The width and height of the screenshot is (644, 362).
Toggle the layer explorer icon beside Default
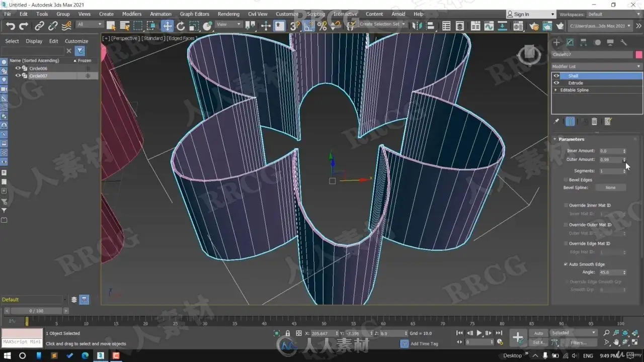coord(74,300)
